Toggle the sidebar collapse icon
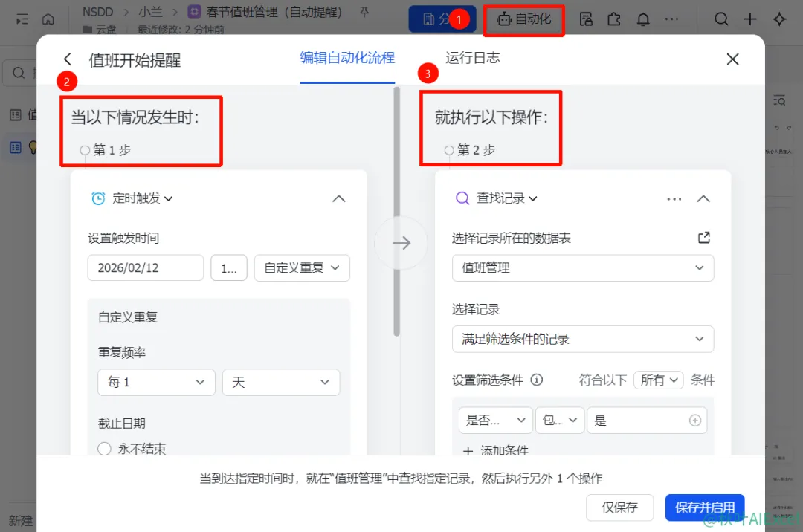The width and height of the screenshot is (803, 532). tap(22, 19)
